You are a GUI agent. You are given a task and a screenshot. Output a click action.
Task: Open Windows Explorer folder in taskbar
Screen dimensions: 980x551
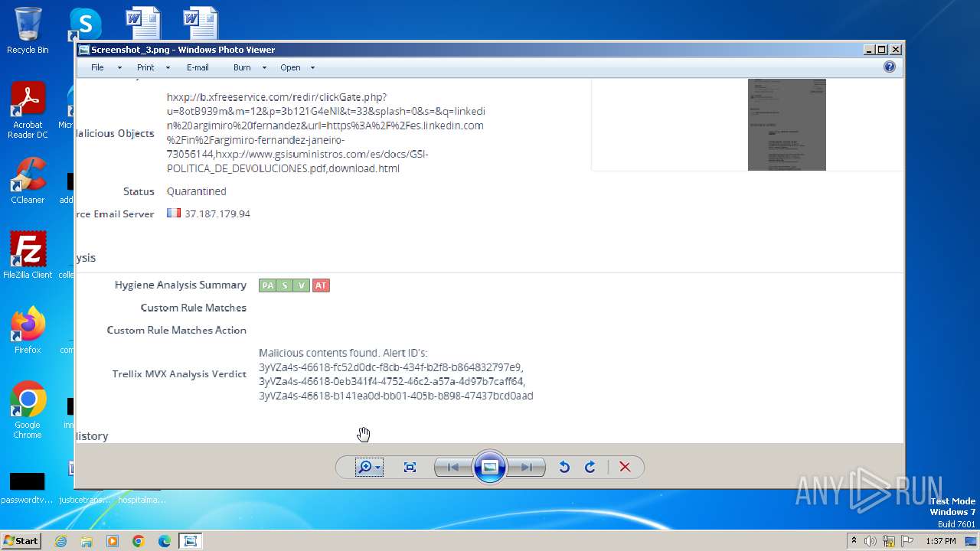[x=87, y=541]
